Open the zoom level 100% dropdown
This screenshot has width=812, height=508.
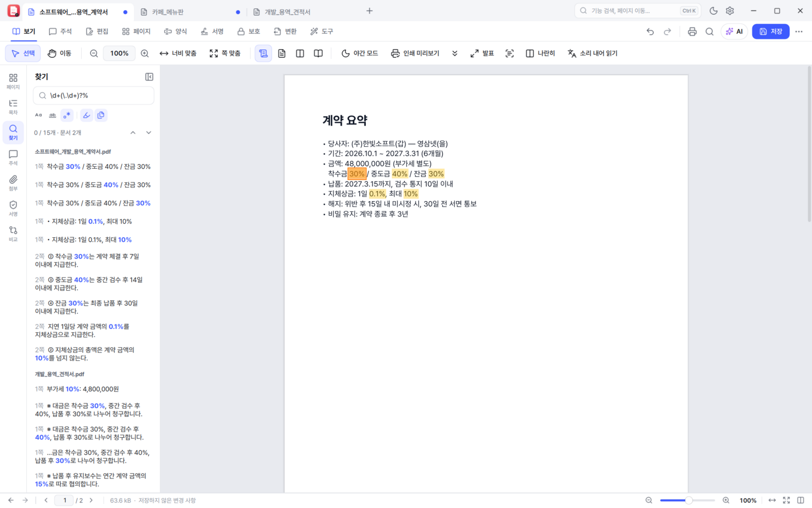[119, 53]
